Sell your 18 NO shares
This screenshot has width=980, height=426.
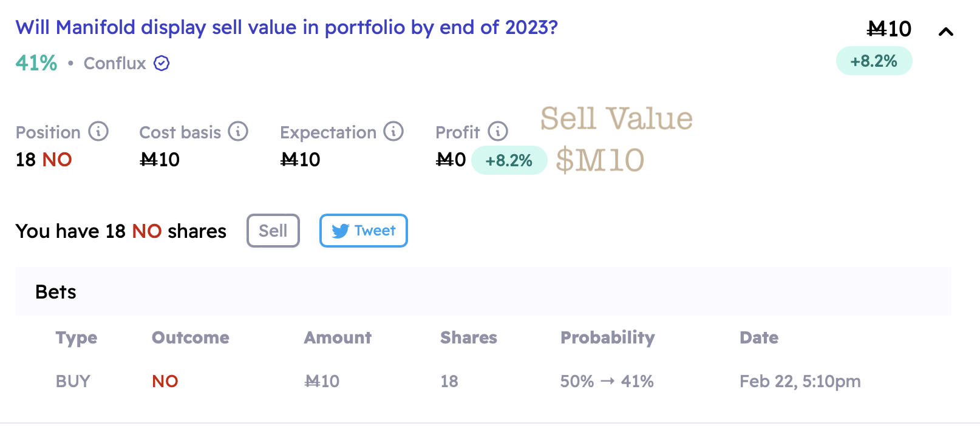tap(273, 231)
